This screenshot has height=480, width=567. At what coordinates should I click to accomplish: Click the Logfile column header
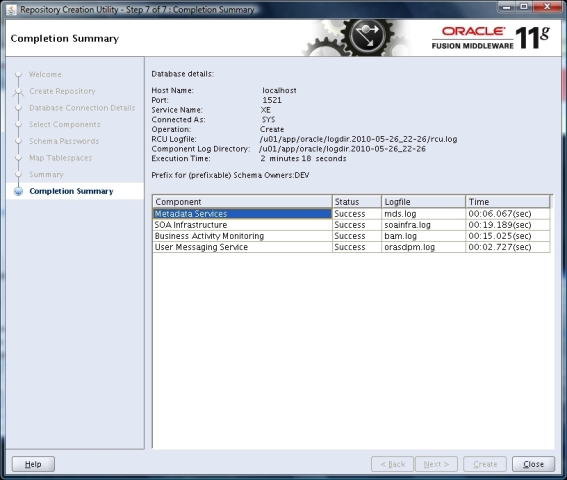pyautogui.click(x=423, y=201)
